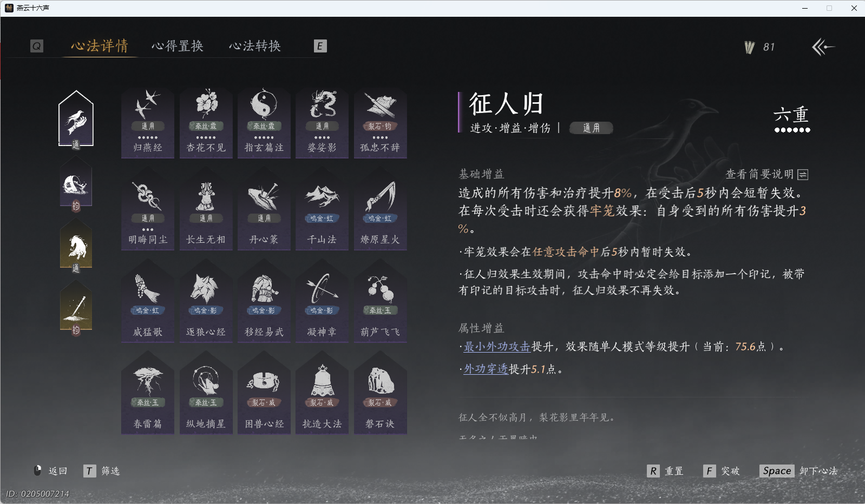Toggle 查看简要说明 brief description

click(x=766, y=174)
